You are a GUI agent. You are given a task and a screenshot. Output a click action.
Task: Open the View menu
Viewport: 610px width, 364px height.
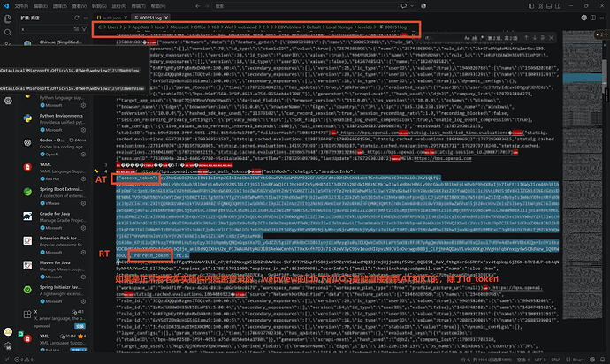point(79,6)
